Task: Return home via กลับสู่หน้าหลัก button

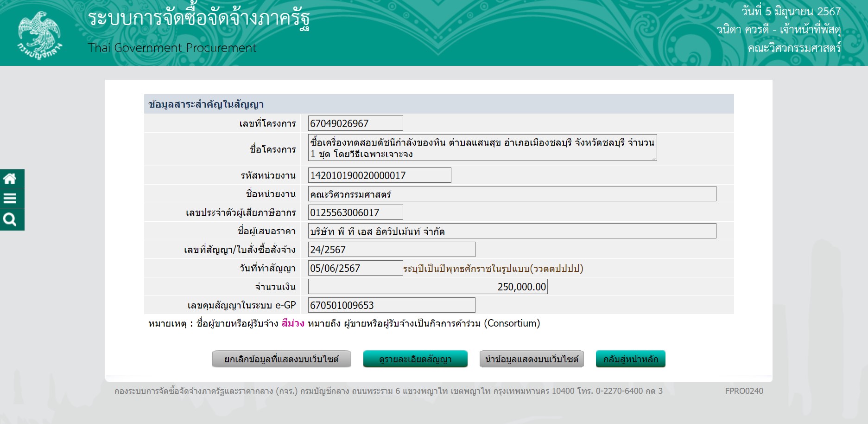Action: point(630,359)
